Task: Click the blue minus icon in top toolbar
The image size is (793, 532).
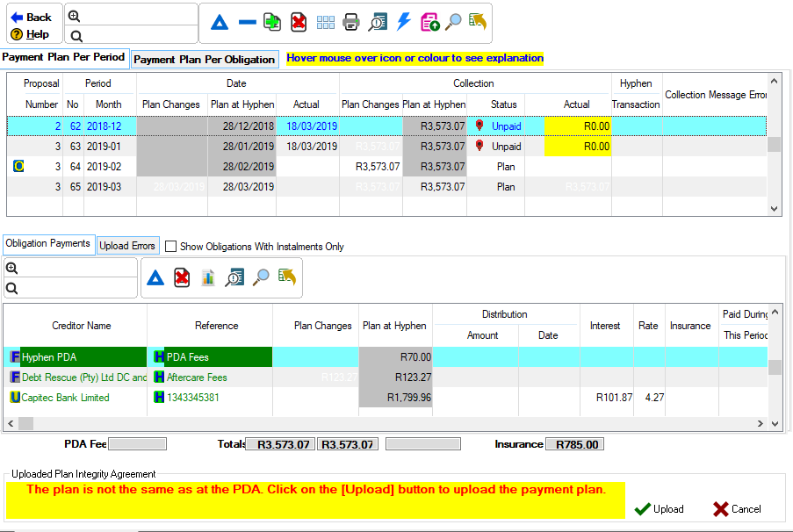Action: point(248,23)
